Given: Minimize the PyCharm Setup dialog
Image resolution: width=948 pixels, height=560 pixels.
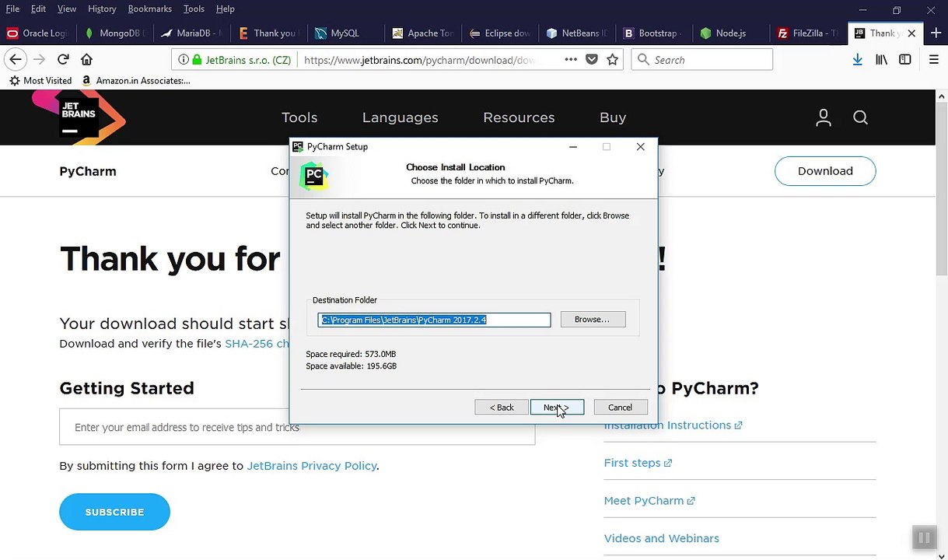Looking at the screenshot, I should (573, 146).
